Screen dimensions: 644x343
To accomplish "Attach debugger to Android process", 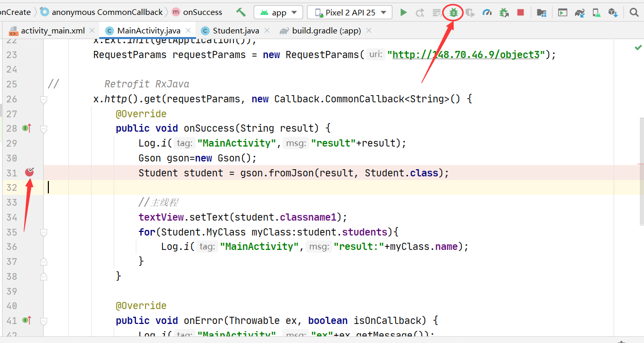I will (x=504, y=12).
